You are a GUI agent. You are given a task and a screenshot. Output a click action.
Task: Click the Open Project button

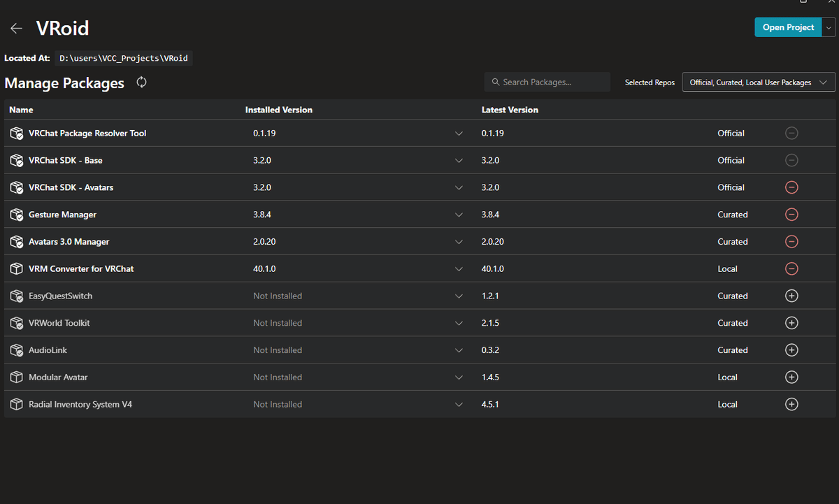[788, 27]
